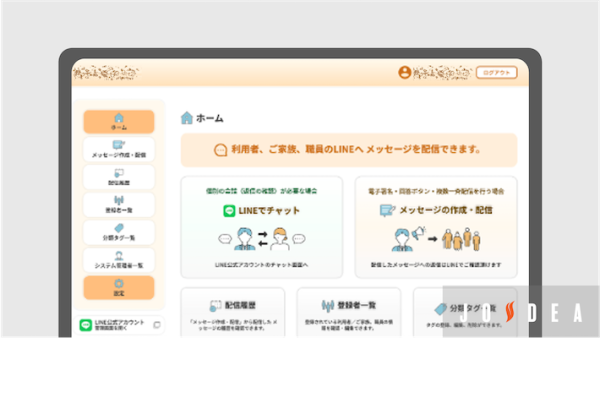Click external-link icon beside LINE公式アカウント
Image resolution: width=600 pixels, height=400 pixels.
point(156,326)
